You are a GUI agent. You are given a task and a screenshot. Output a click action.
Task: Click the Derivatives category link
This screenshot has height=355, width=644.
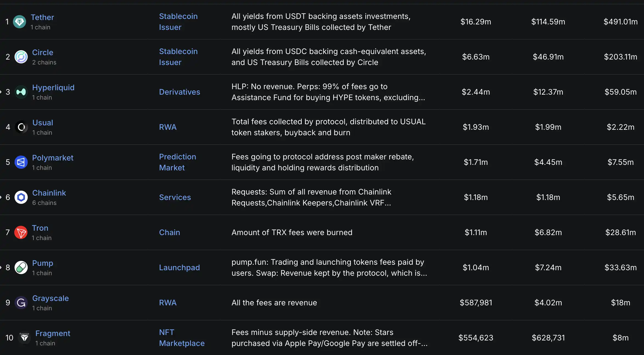[180, 92]
